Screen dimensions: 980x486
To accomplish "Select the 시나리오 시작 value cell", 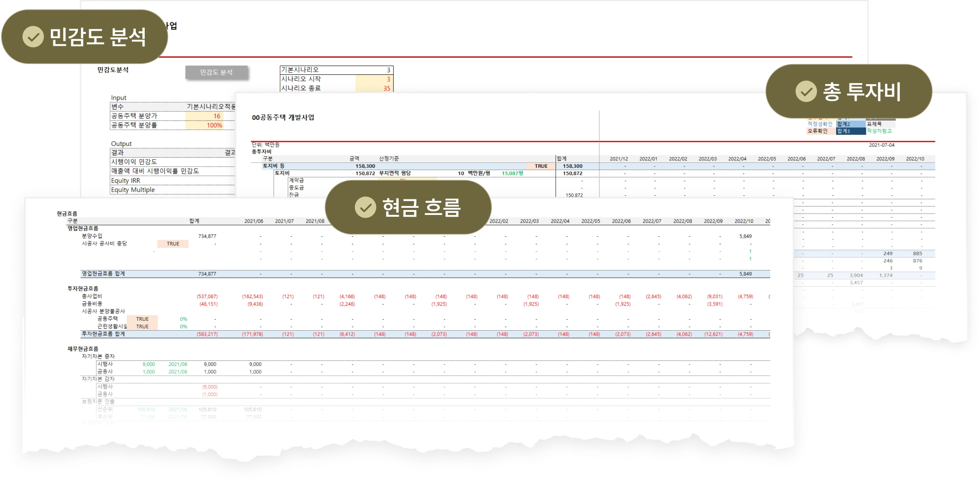I will click(374, 79).
